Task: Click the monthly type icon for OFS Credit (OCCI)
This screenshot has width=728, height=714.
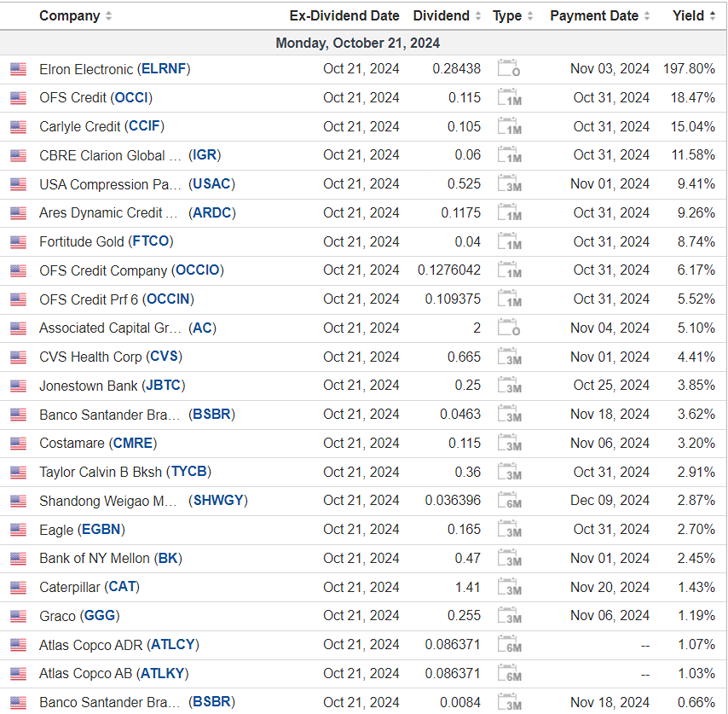Action: click(x=509, y=98)
